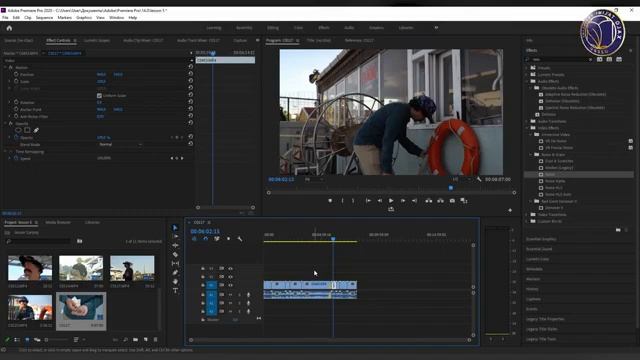Switch to the Lumetri Scopes tab

tap(97, 40)
